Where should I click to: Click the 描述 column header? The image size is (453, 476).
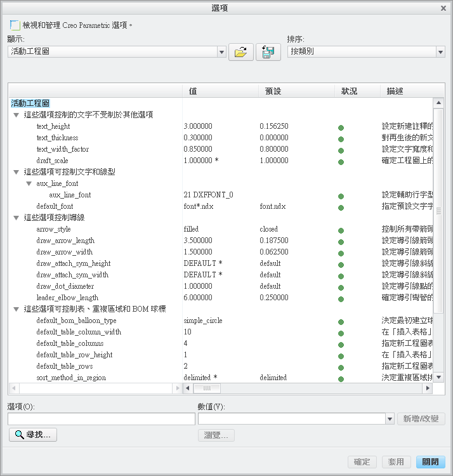point(412,91)
